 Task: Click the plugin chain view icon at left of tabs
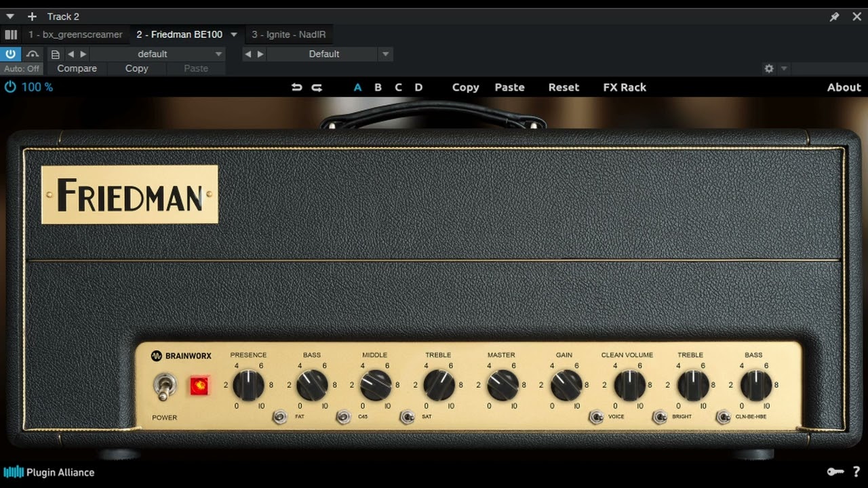point(11,35)
